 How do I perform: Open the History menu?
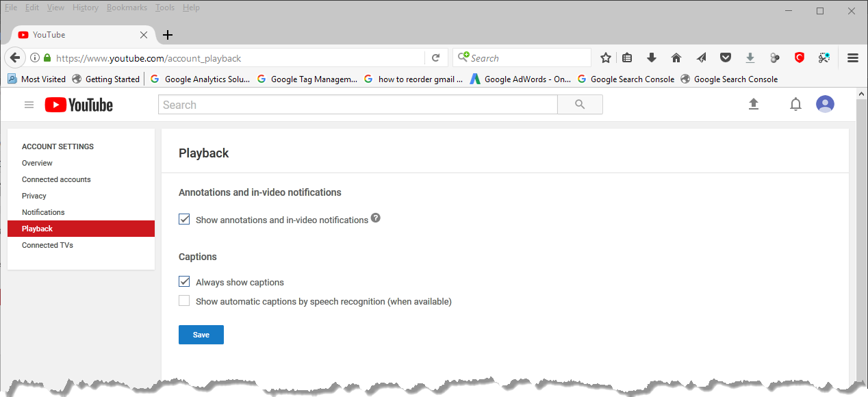point(86,8)
